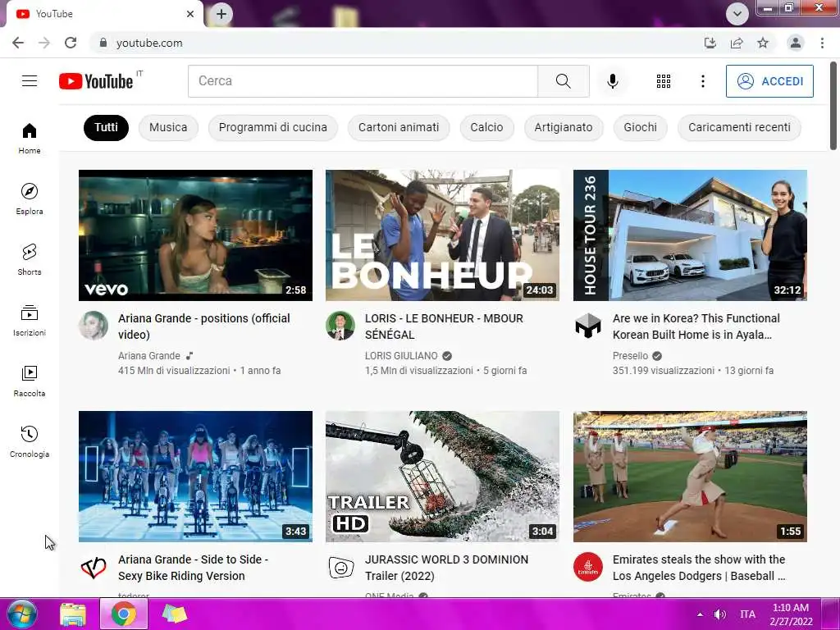Close the YouTube tab
The image size is (840, 630).
(x=190, y=14)
